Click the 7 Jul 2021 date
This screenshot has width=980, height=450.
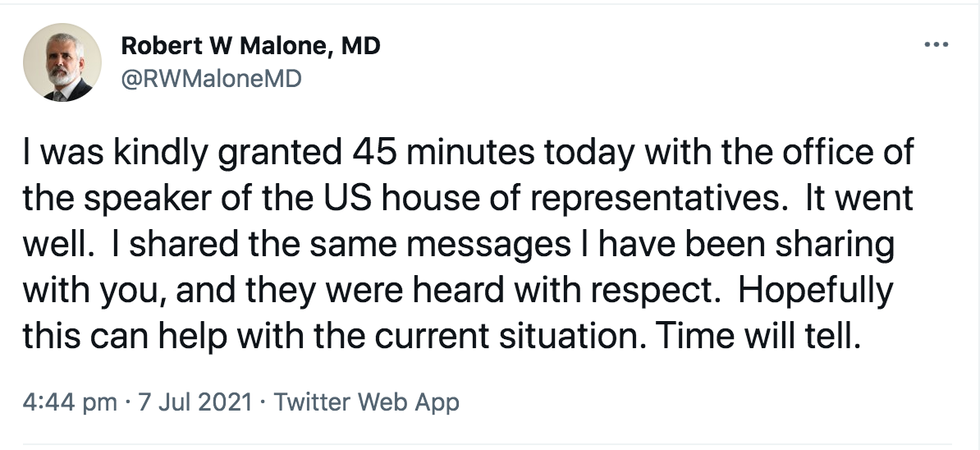pos(195,402)
